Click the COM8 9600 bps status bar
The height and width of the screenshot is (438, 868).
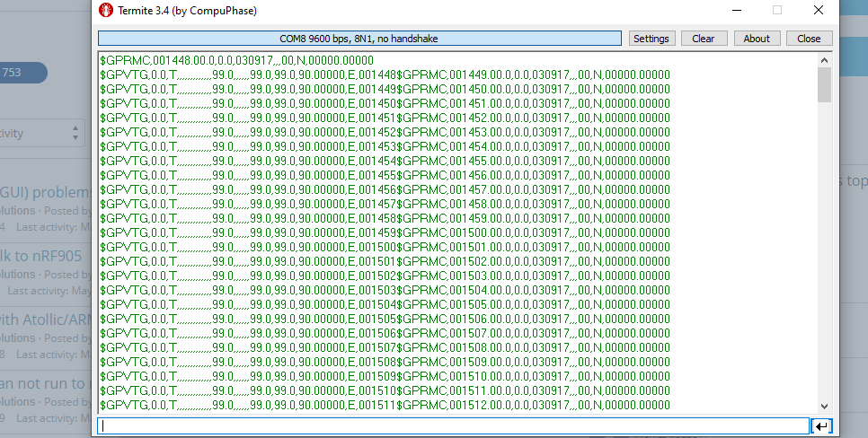tap(359, 39)
